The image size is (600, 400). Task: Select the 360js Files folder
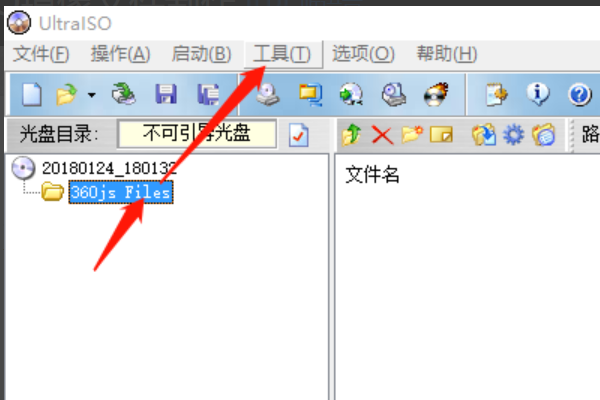coord(121,192)
